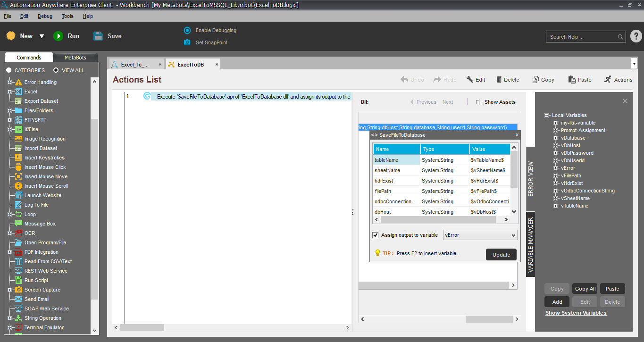Screen dimensions: 644x342
Task: Click the Set SnapPoint camera icon
Action: click(x=187, y=42)
